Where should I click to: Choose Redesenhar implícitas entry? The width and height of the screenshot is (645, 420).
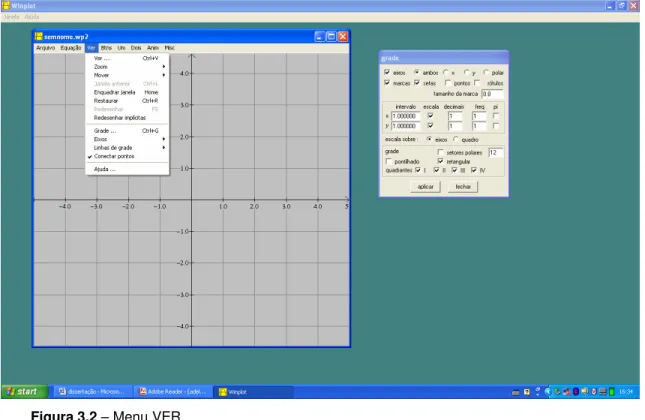(x=127, y=118)
